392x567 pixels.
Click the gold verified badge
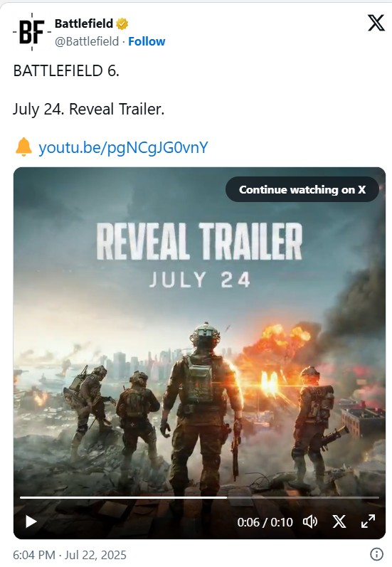122,24
